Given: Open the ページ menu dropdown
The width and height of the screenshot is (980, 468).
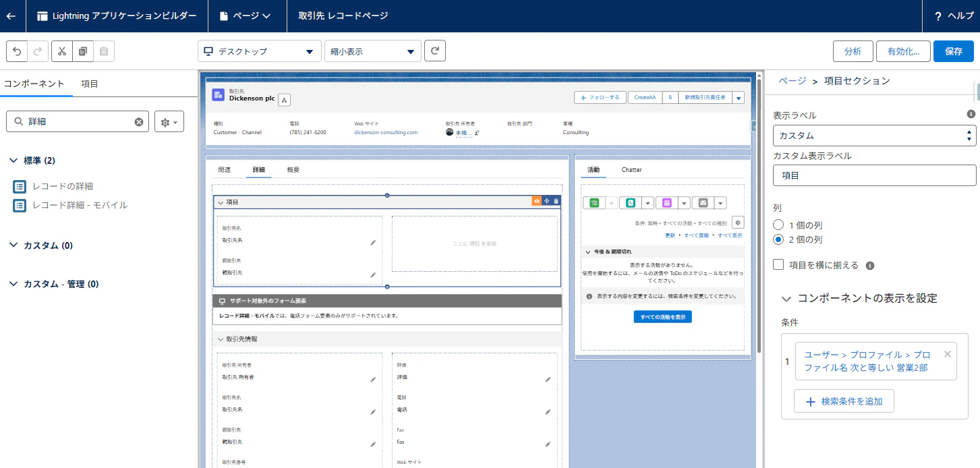Looking at the screenshot, I should point(246,16).
